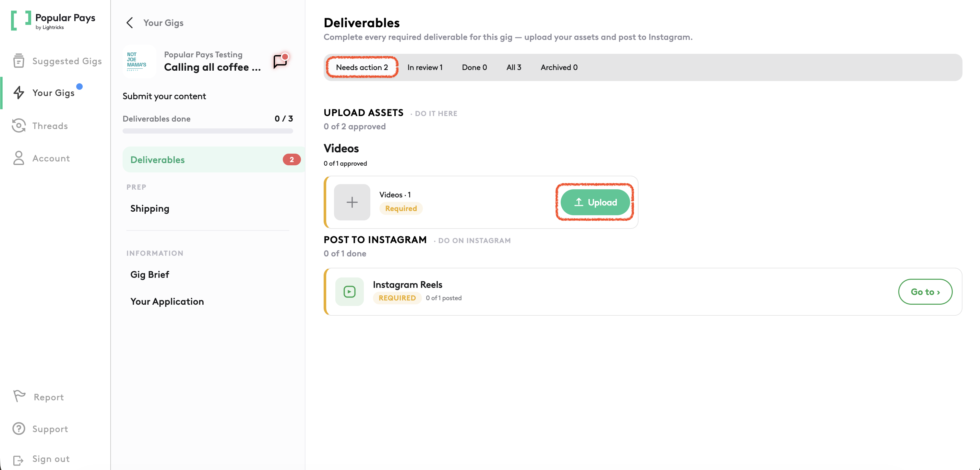Open Your Application page
980x470 pixels.
tap(167, 301)
